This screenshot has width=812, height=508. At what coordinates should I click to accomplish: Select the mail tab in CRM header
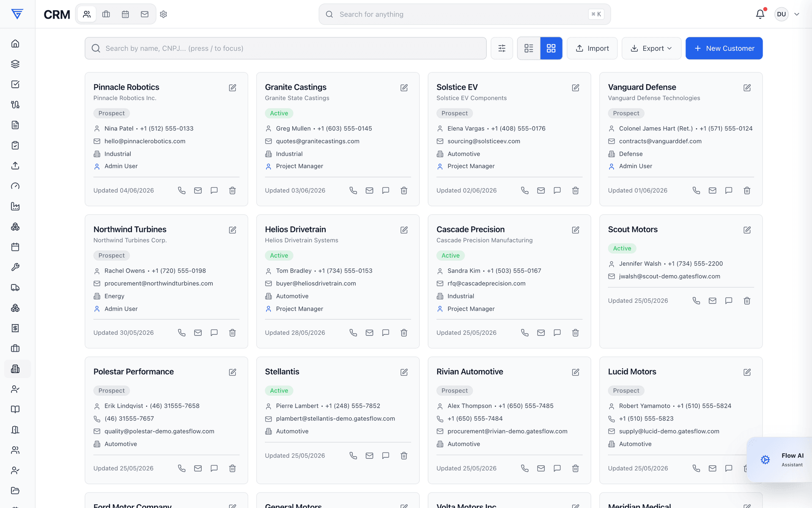click(x=145, y=14)
